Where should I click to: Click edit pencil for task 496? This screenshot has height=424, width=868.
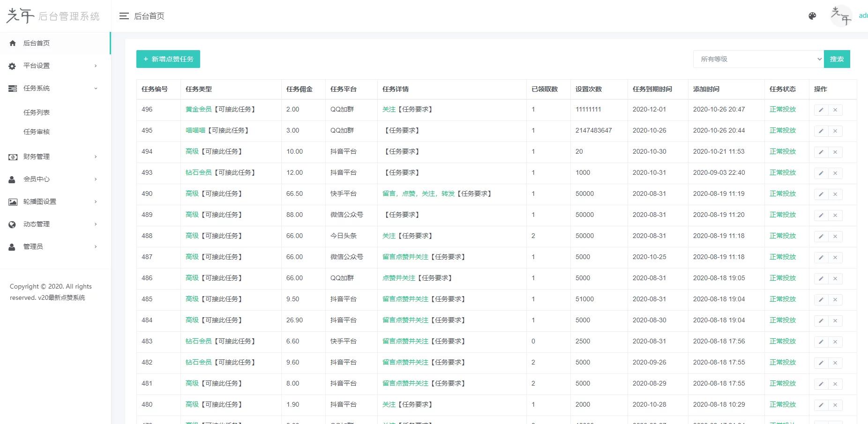click(821, 110)
